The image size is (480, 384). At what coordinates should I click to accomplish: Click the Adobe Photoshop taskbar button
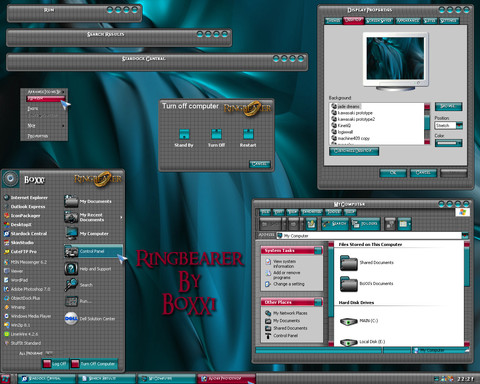pyautogui.click(x=227, y=379)
